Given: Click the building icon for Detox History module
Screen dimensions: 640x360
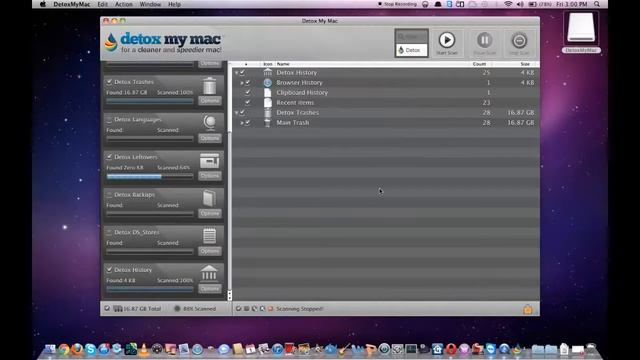Looking at the screenshot, I should point(209,273).
